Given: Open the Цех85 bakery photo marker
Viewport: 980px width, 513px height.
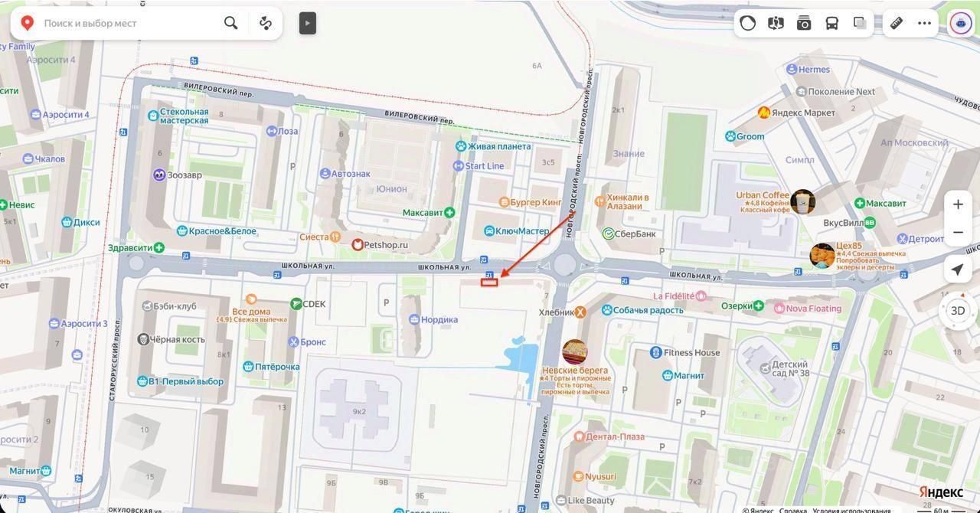Looking at the screenshot, I should [x=822, y=256].
